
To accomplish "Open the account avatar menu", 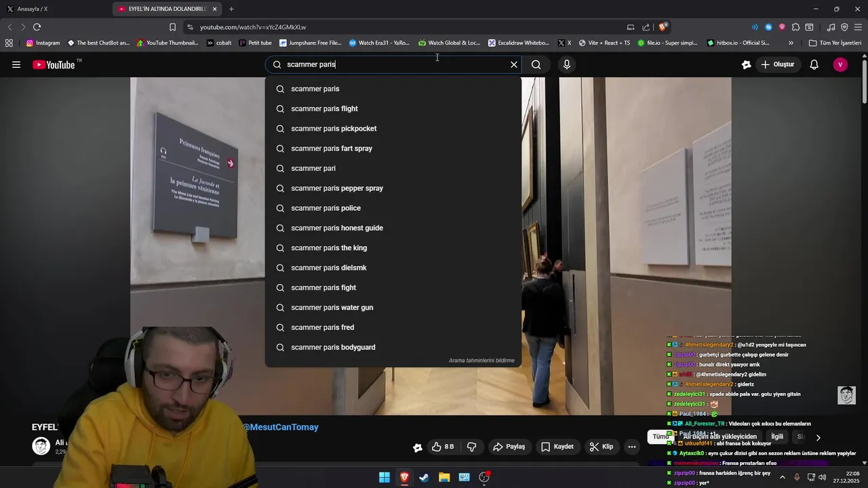I will tap(840, 64).
